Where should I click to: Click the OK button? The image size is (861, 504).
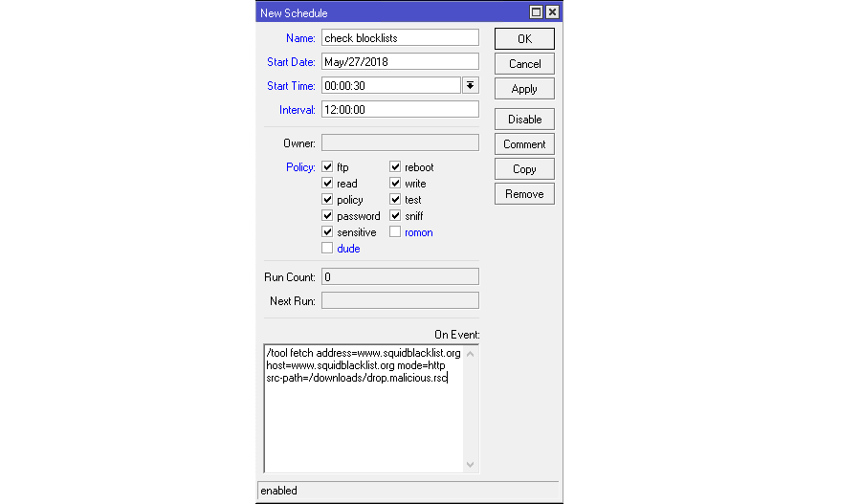(524, 39)
